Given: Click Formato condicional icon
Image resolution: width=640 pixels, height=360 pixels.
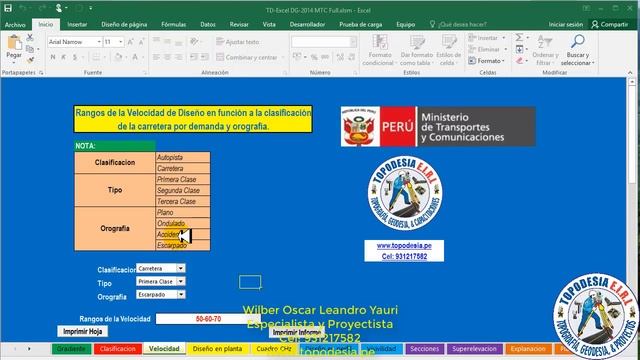Looking at the screenshot, I should 380,50.
